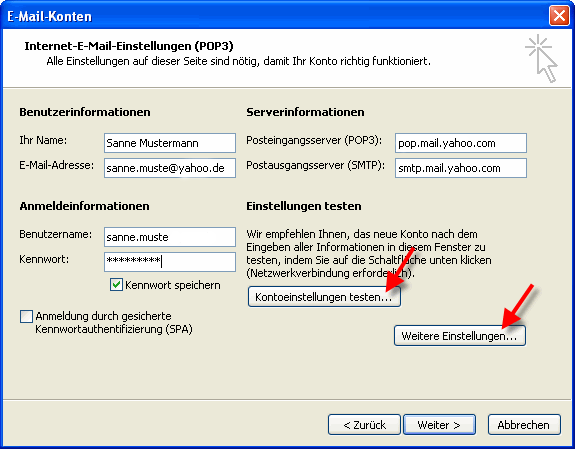Select the Posteingangsserver (POP3) field
Viewport: 575px width, 449px height.
461,143
